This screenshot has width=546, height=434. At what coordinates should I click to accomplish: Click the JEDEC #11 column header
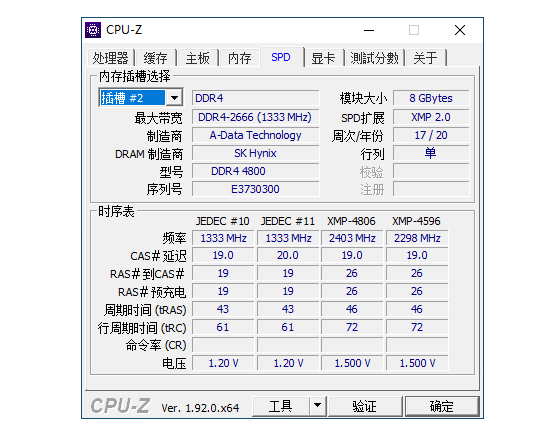coord(288,221)
